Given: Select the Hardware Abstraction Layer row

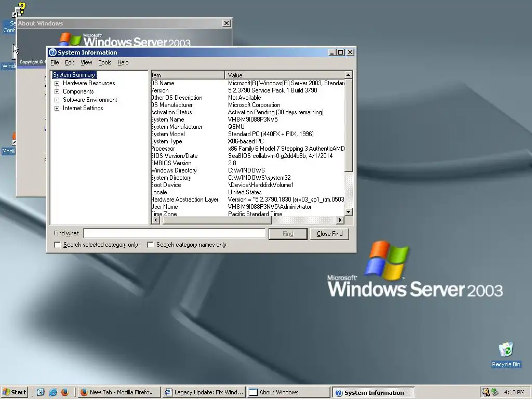Looking at the screenshot, I should pyautogui.click(x=248, y=199).
